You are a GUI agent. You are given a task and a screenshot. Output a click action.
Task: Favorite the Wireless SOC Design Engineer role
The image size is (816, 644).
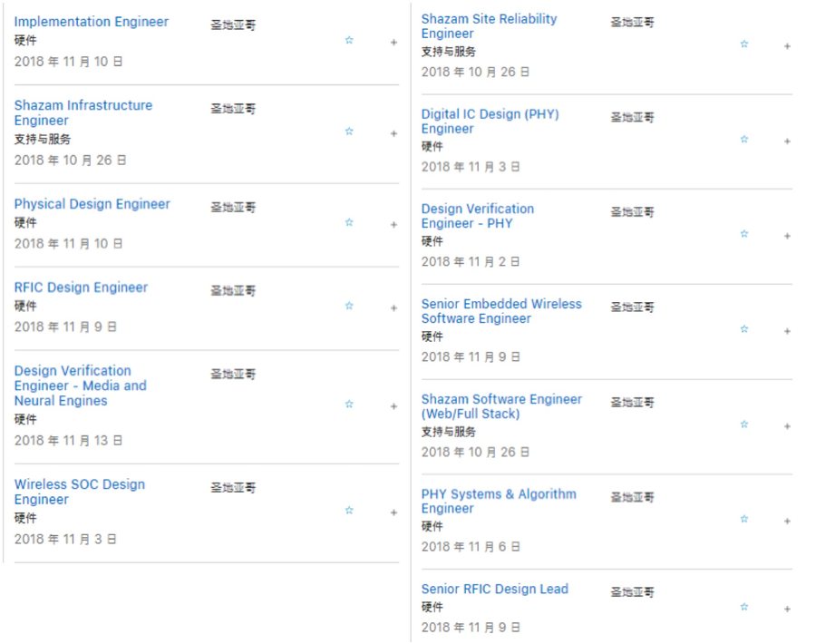click(x=349, y=510)
